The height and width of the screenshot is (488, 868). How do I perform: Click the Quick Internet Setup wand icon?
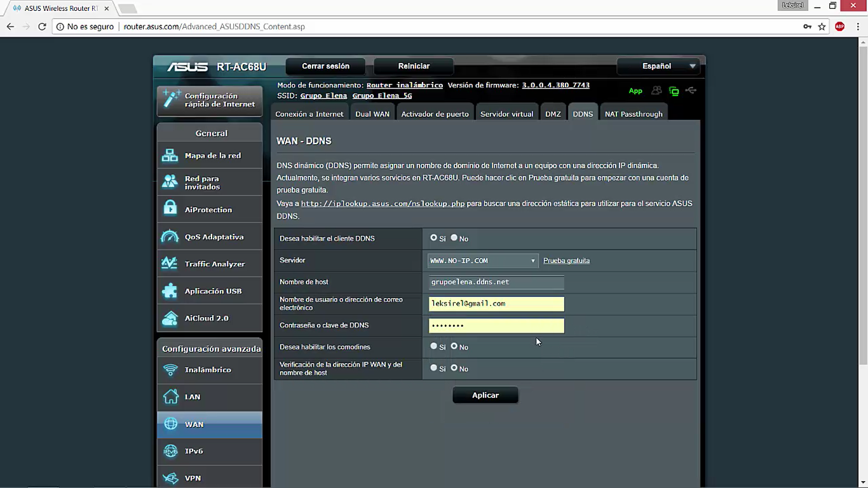tap(172, 99)
